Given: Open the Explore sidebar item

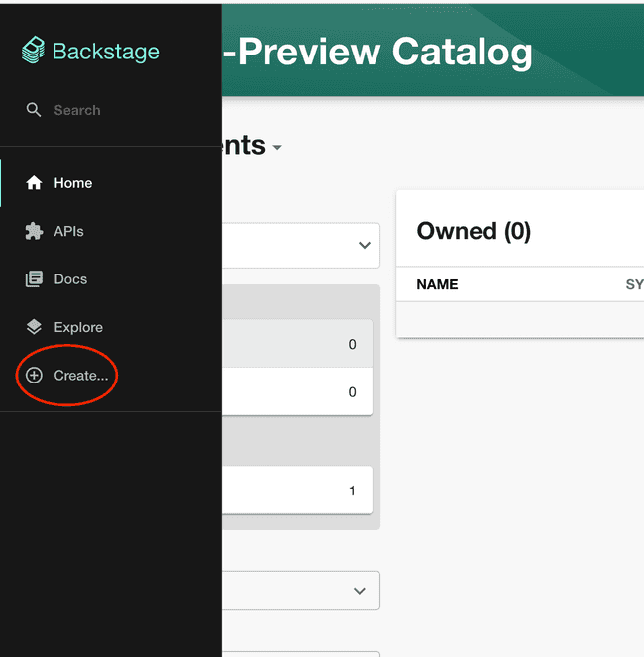Looking at the screenshot, I should [x=111, y=327].
